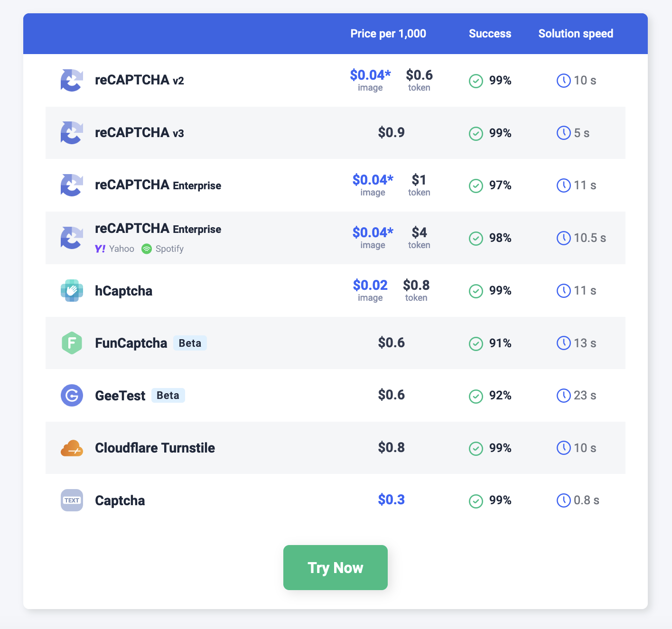Click the checkmark beside 92% success

point(476,396)
